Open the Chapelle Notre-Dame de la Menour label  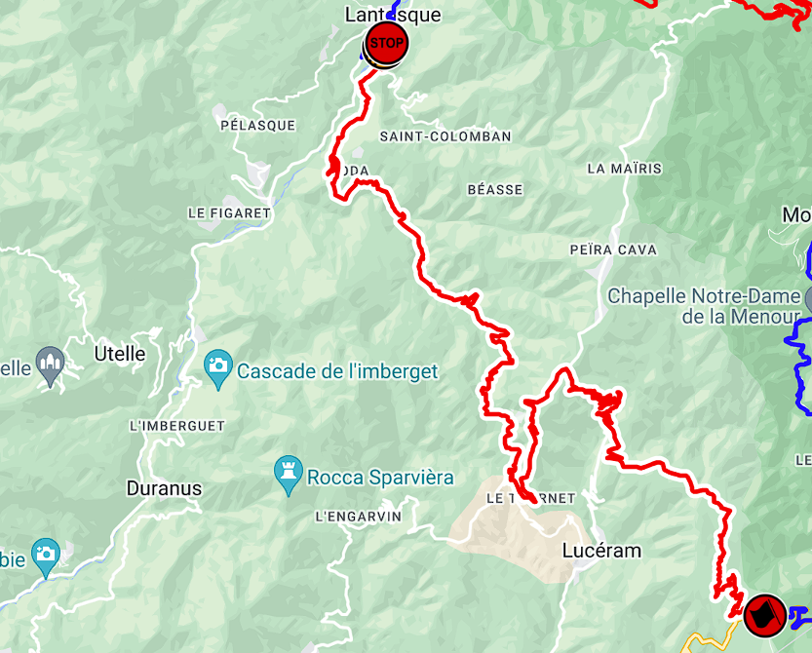pyautogui.click(x=704, y=306)
